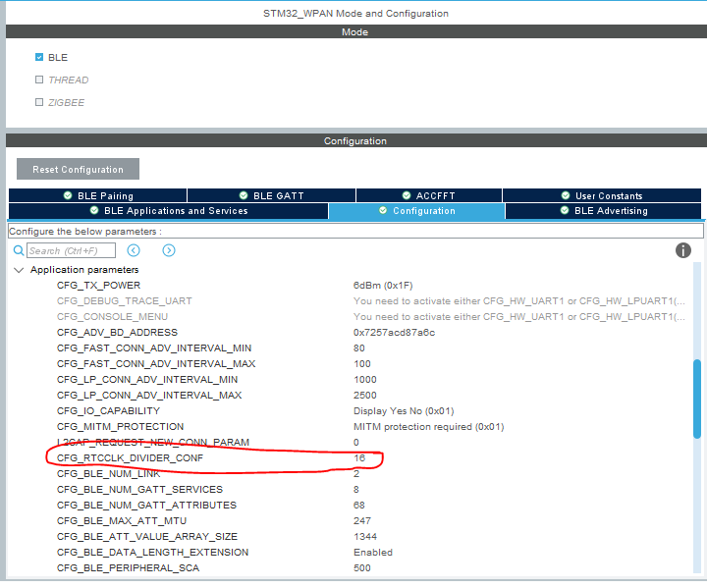The width and height of the screenshot is (707, 588).
Task: Click CFG_ADV_BD_ADDRESS value 0x7257acd87a6c
Action: (x=394, y=333)
